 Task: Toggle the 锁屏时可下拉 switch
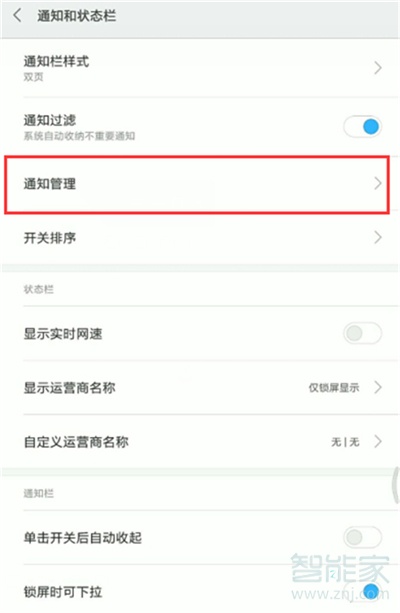pos(362,591)
